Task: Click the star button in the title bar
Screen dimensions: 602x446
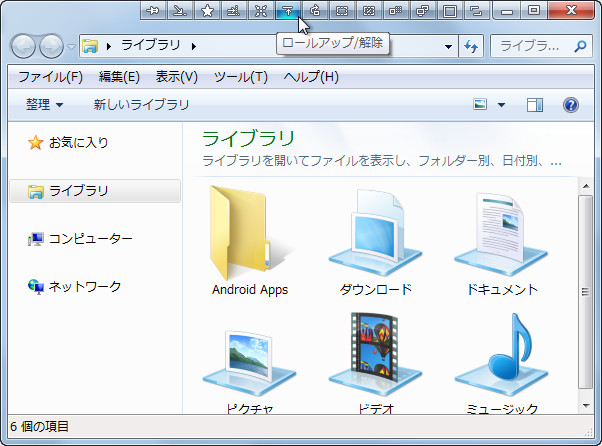Action: (x=207, y=10)
